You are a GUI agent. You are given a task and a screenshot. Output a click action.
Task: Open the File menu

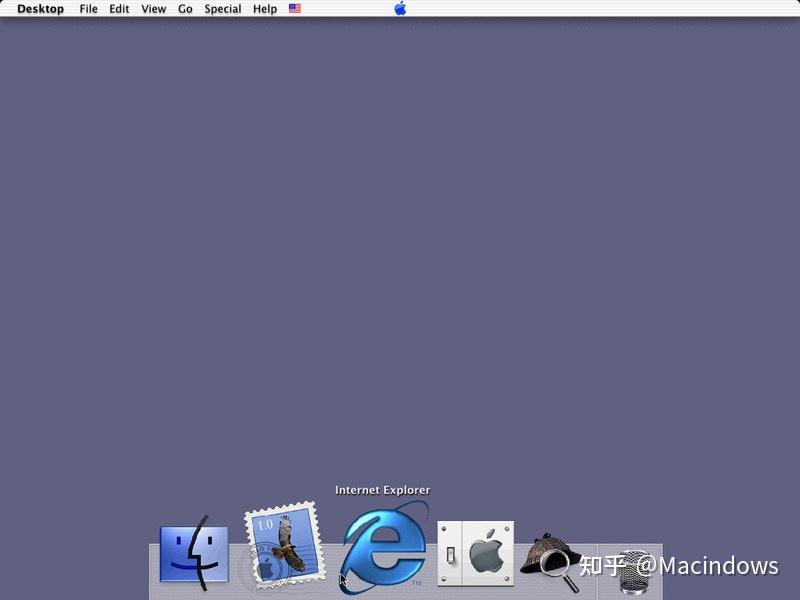pyautogui.click(x=88, y=9)
